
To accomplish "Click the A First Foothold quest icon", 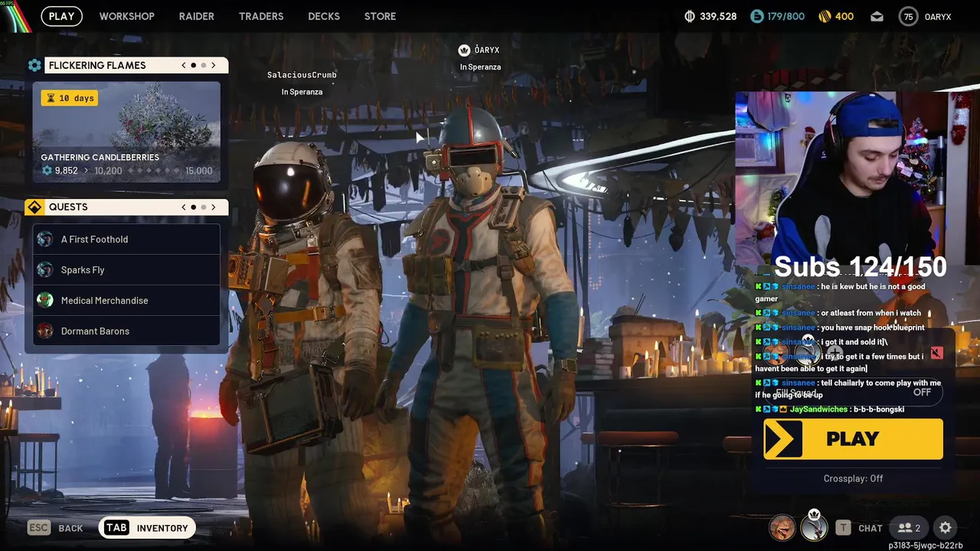I will (45, 239).
